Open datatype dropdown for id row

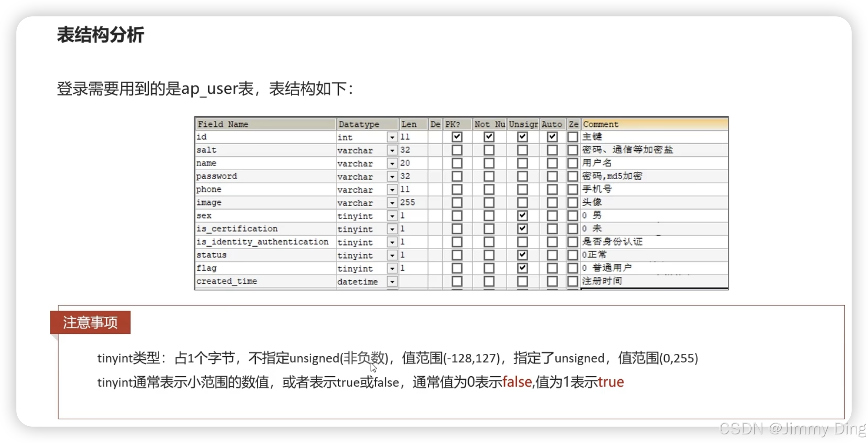point(392,137)
